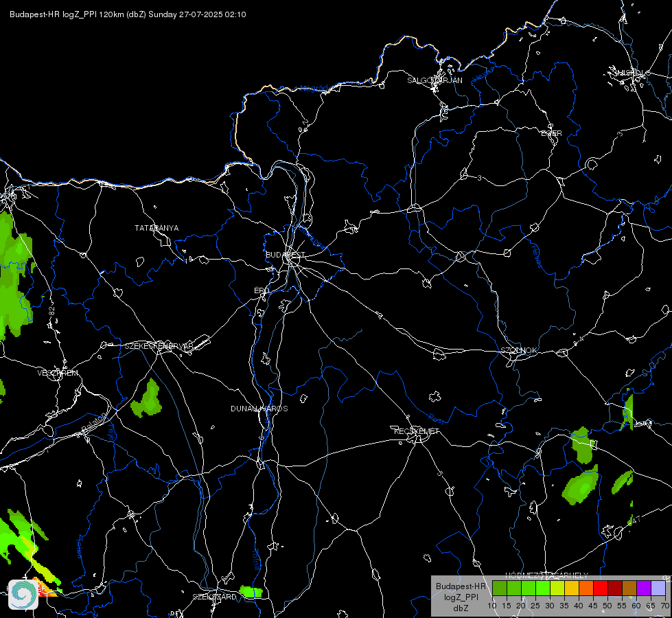Select the 15–20 dBZ green legend swatch
This screenshot has height=618, width=672.
coord(514,588)
